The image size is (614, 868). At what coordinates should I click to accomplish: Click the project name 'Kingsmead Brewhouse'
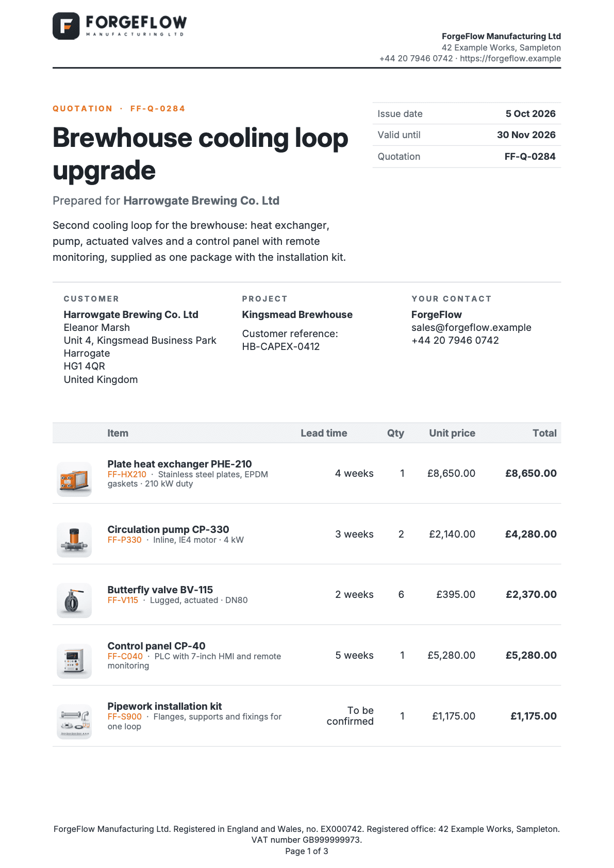pos(297,314)
